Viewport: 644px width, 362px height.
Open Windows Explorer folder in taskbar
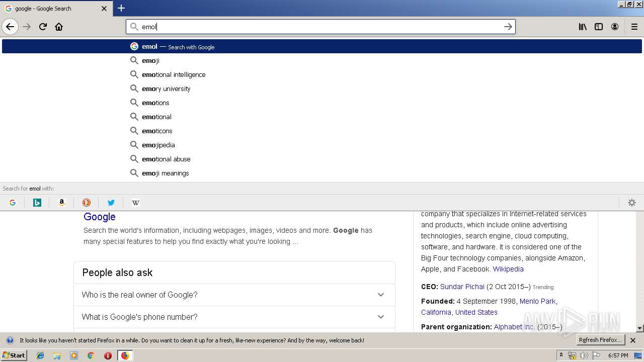[x=57, y=355]
